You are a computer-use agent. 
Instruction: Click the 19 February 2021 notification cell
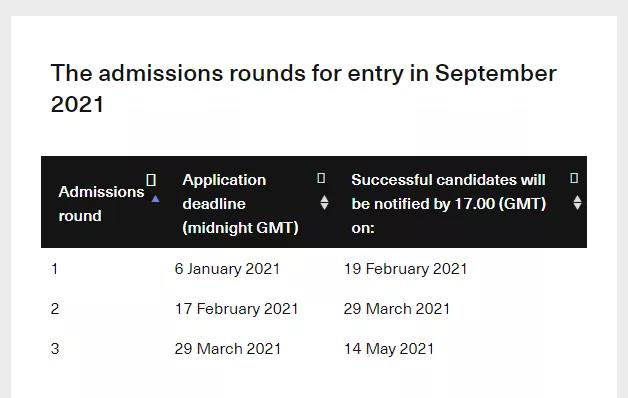[405, 269]
